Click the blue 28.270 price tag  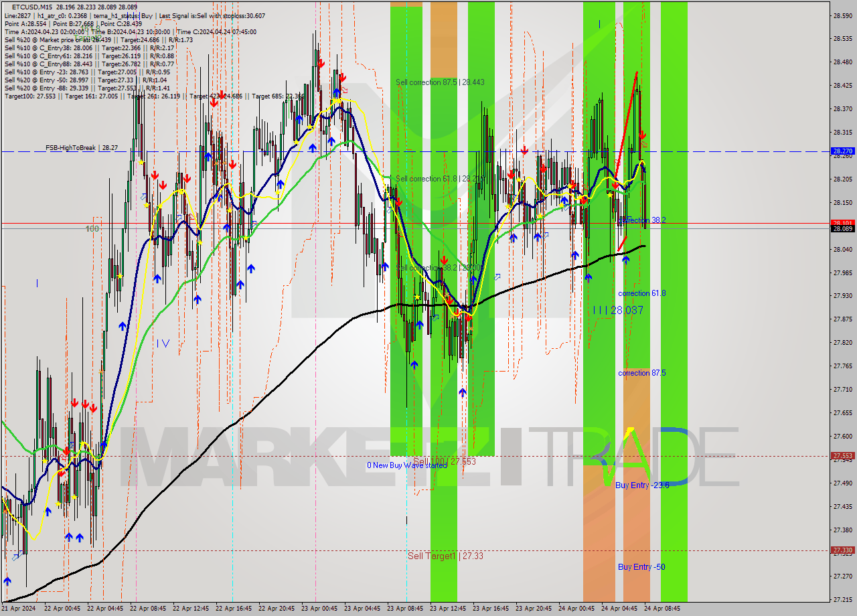point(842,151)
